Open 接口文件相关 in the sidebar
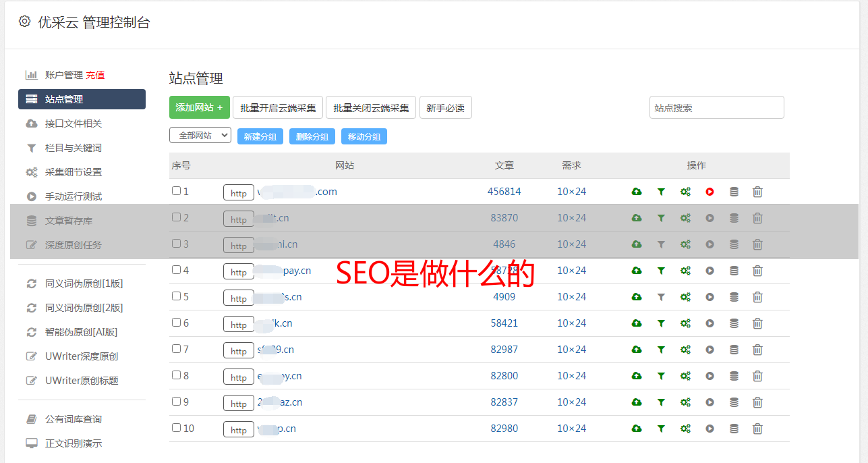Image resolution: width=868 pixels, height=463 pixels. (74, 124)
